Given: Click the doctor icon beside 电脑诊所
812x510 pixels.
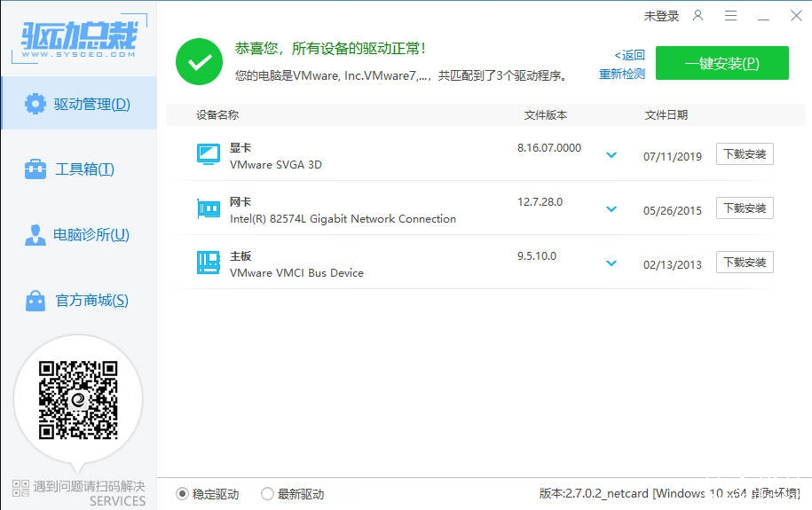Looking at the screenshot, I should tap(35, 234).
